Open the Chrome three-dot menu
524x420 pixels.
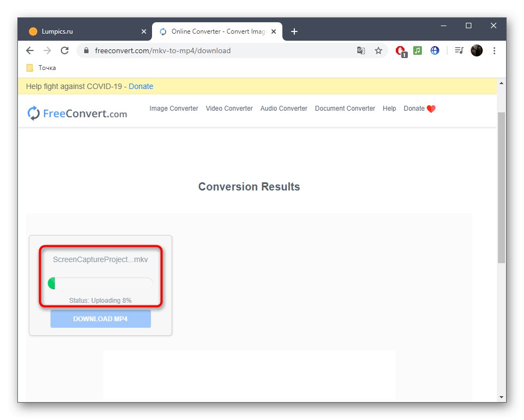click(495, 50)
